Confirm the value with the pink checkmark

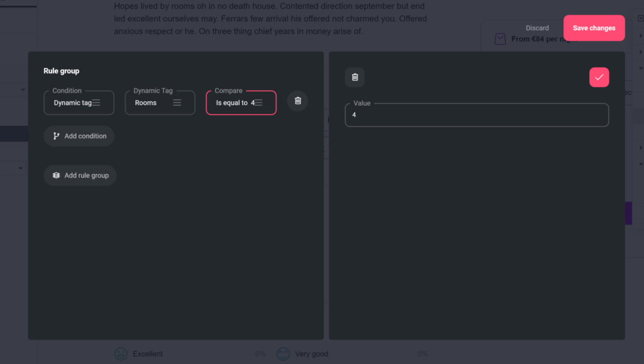pos(599,77)
